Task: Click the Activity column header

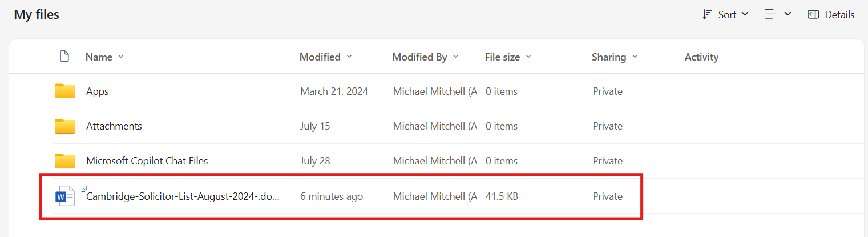Action: [x=701, y=57]
